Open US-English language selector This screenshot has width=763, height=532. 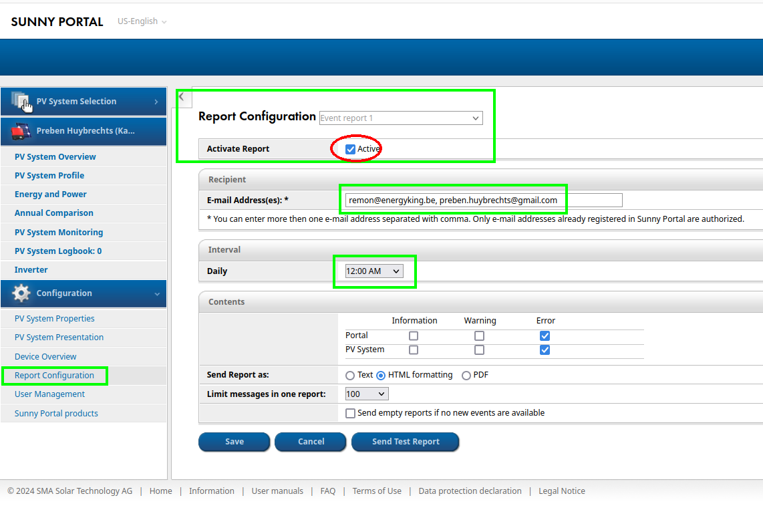(x=142, y=21)
